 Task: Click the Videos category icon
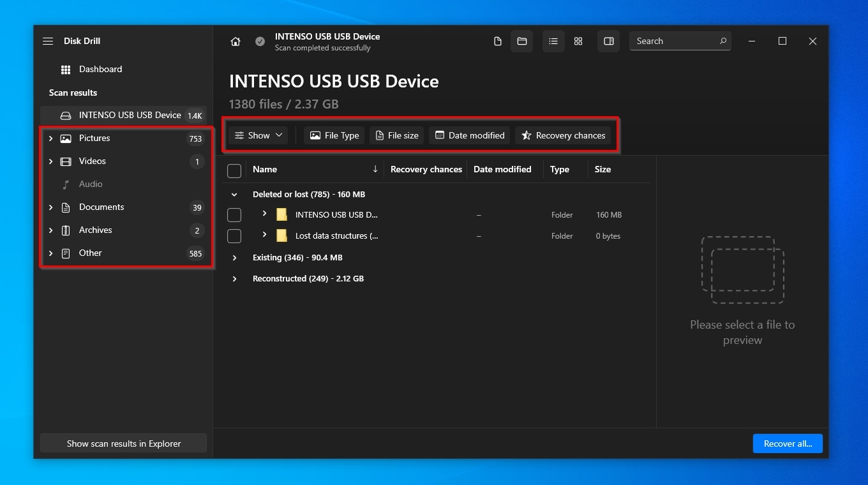(66, 161)
